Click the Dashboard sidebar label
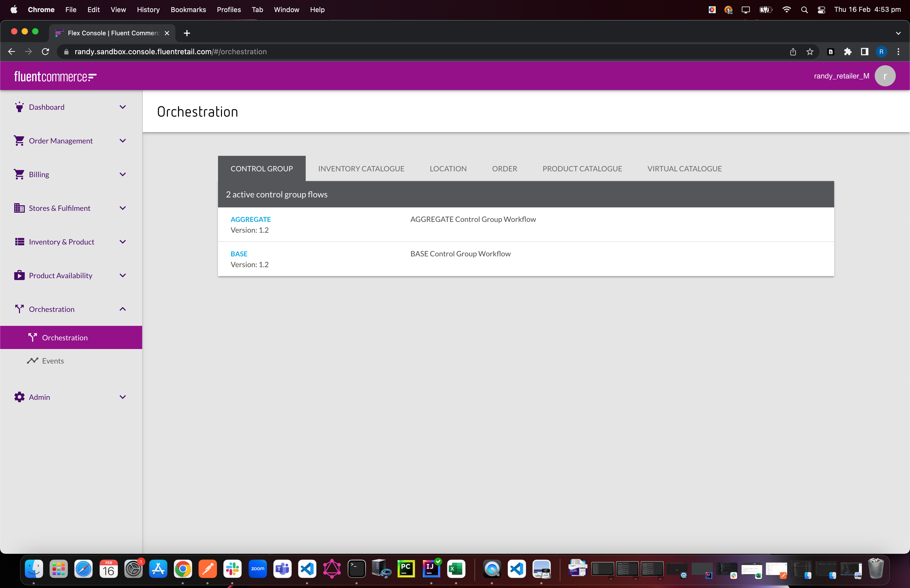This screenshot has height=588, width=910. tap(47, 107)
